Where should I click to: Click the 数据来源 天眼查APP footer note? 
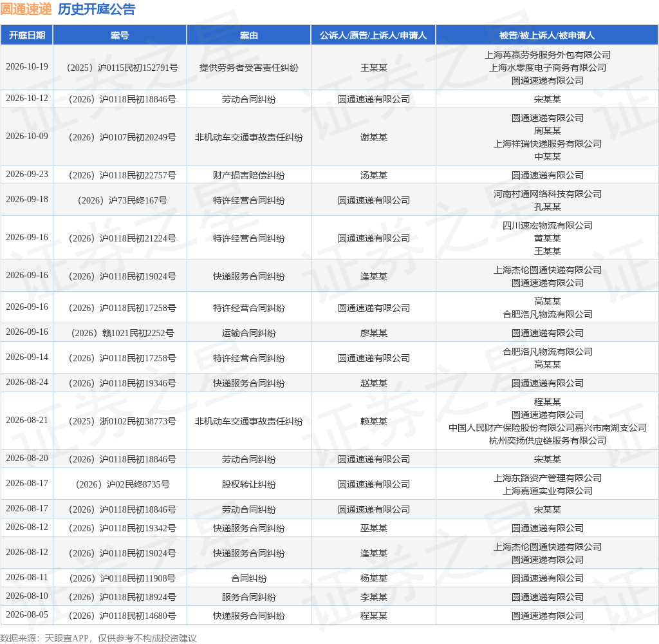[x=98, y=638]
